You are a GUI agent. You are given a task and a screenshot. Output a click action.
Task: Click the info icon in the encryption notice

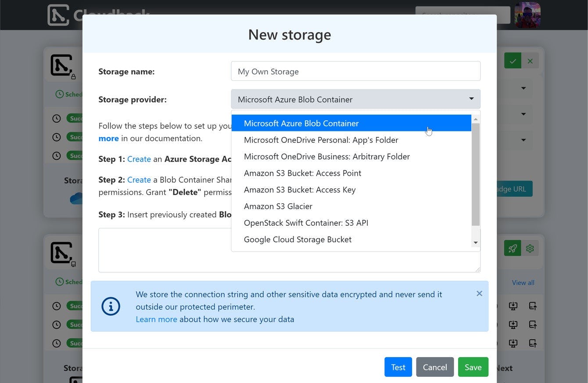coord(111,306)
